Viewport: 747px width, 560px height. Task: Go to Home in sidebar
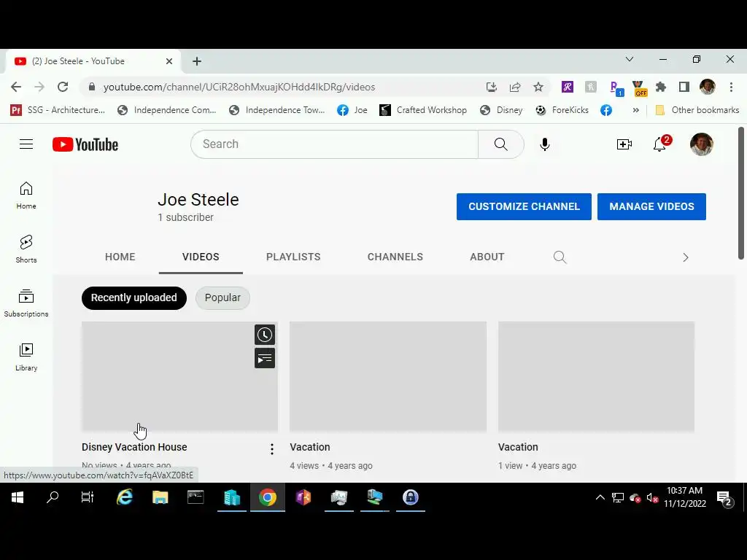26,195
